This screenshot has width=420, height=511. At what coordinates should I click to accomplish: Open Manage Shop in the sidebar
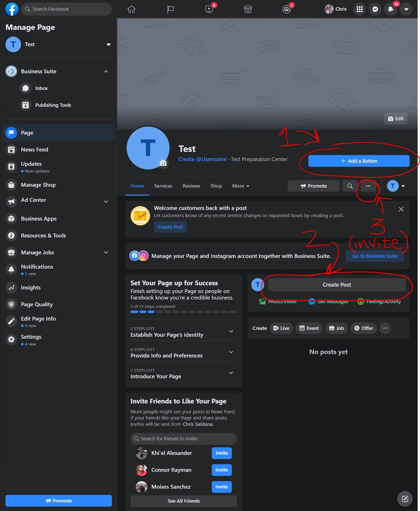click(x=59, y=185)
